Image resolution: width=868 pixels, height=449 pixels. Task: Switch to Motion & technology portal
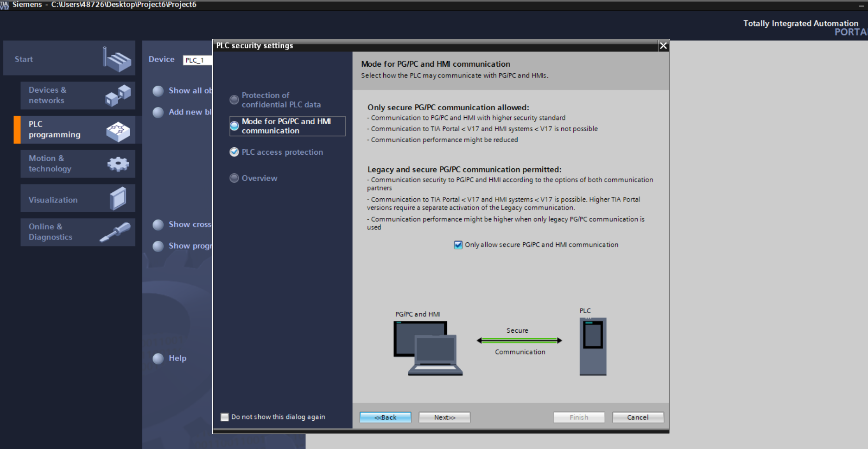(78, 164)
